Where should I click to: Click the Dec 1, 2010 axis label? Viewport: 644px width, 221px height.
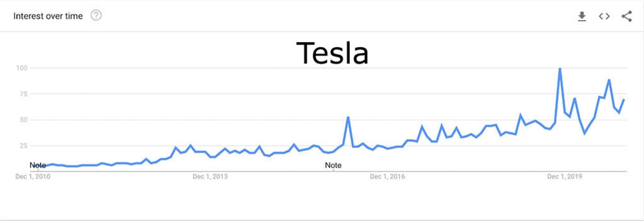(x=33, y=177)
